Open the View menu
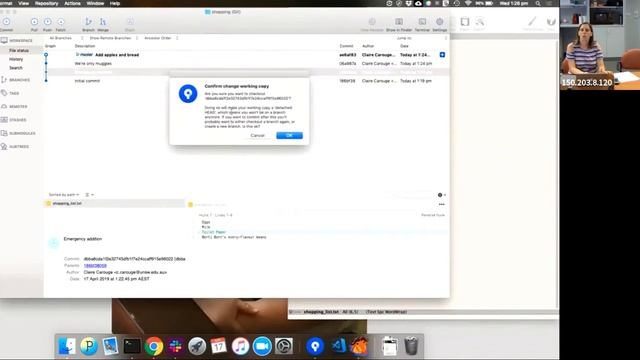 pos(24,3)
